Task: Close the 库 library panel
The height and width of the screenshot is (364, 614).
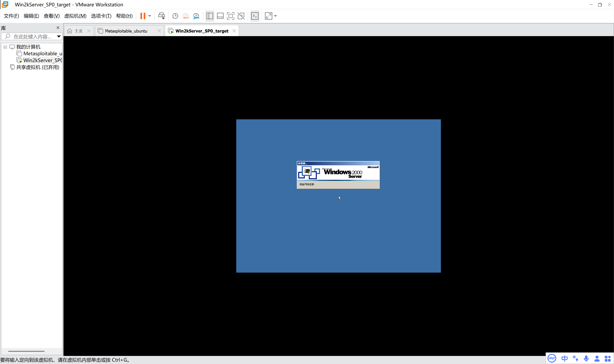Action: 58,28
